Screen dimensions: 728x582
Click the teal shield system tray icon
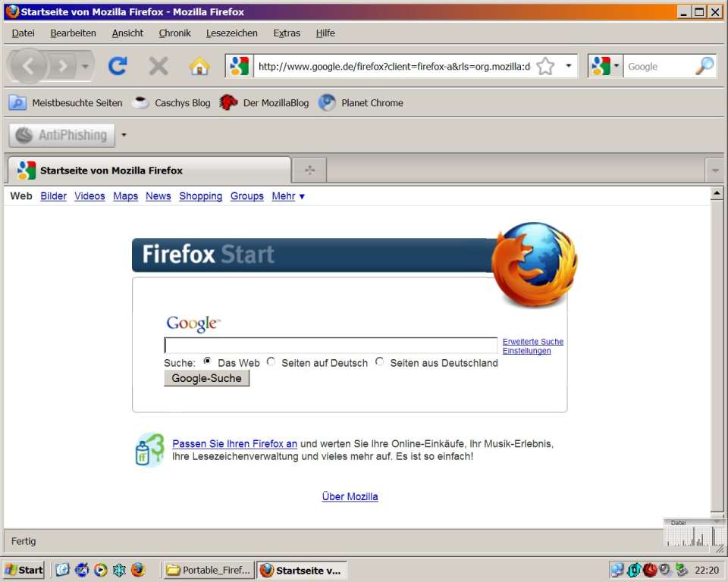point(634,569)
